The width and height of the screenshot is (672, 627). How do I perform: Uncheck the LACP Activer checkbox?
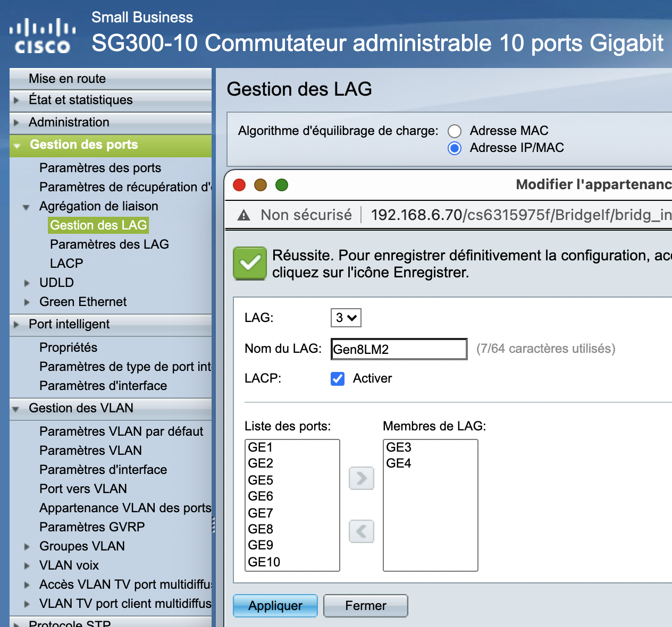pyautogui.click(x=338, y=378)
